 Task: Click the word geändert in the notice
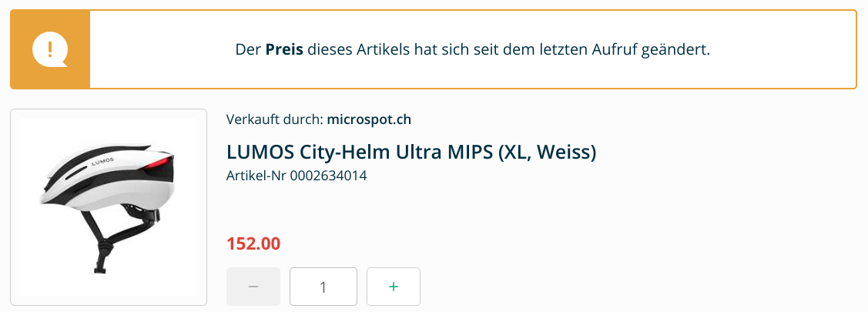(678, 50)
